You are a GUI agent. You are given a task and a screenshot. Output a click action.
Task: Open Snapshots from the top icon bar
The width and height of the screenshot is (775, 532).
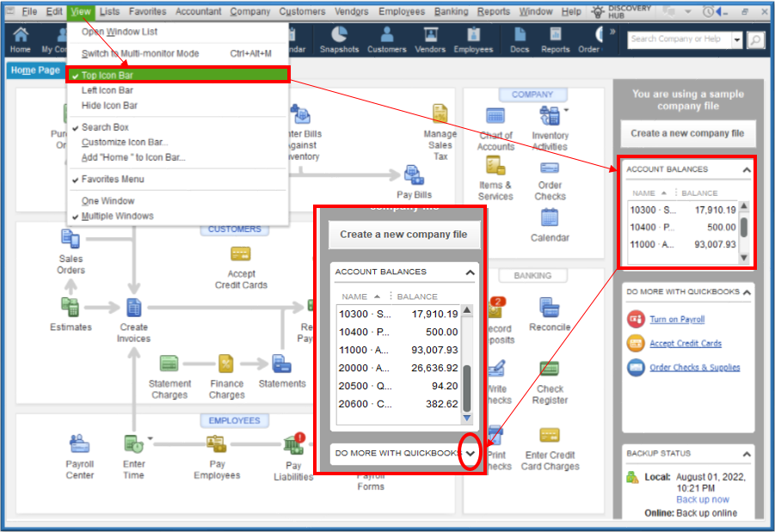(339, 40)
